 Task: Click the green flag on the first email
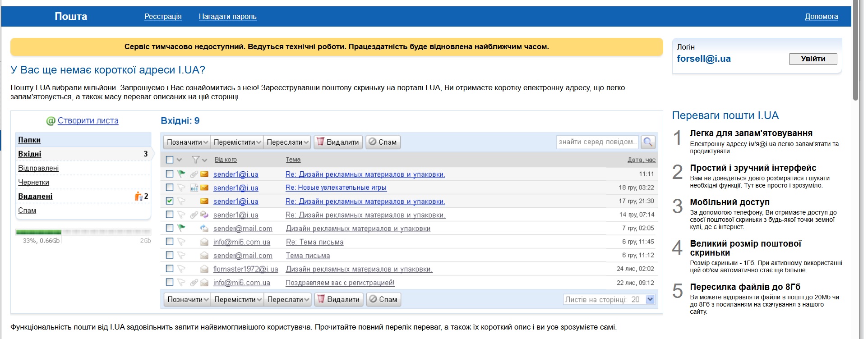point(181,174)
